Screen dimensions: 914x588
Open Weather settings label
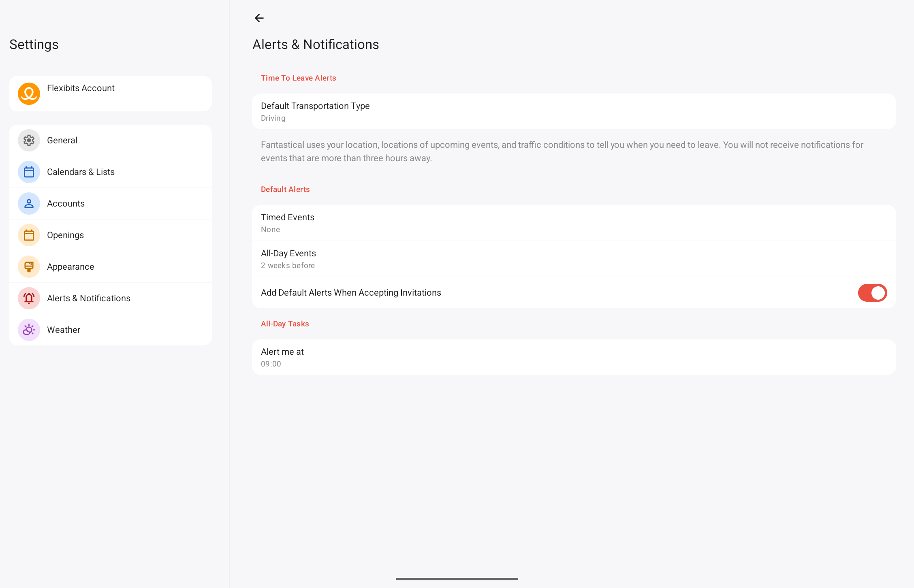[64, 330]
